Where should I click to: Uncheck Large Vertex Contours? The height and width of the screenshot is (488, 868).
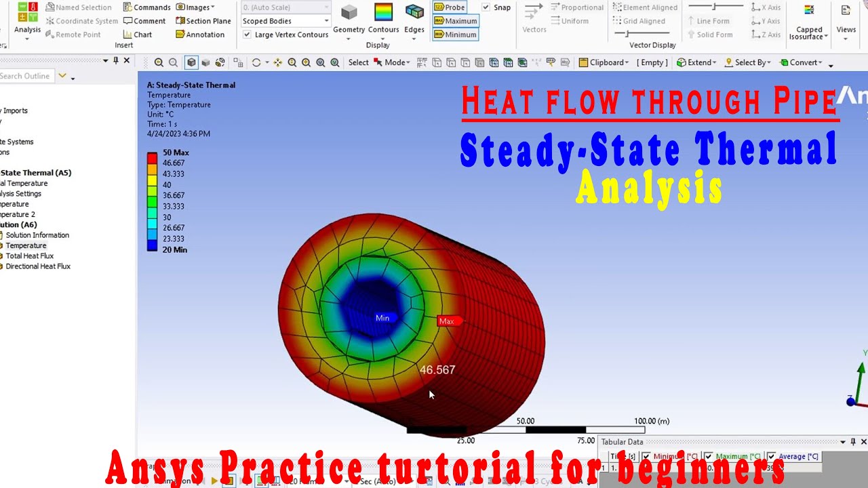[247, 35]
